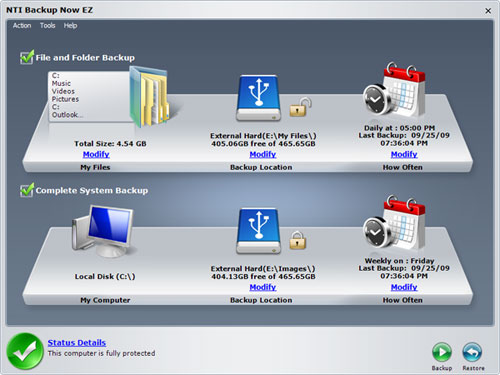This screenshot has height=375, width=500.
Task: Click the 'Total Size: 4.54 GB' text
Action: 110,144
